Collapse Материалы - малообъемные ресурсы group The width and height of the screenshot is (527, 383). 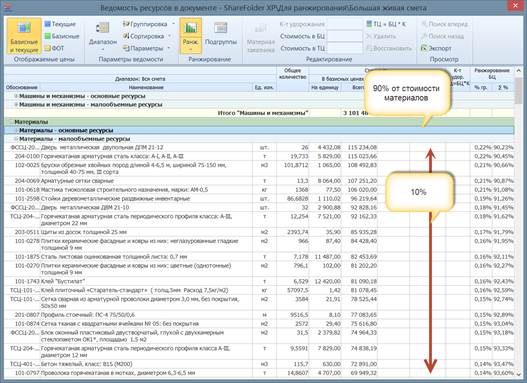pyautogui.click(x=16, y=139)
